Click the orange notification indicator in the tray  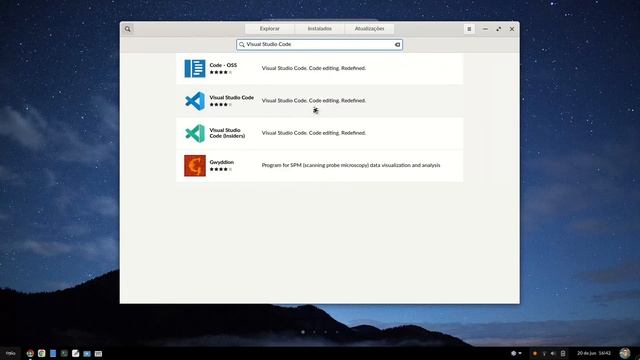(x=535, y=353)
